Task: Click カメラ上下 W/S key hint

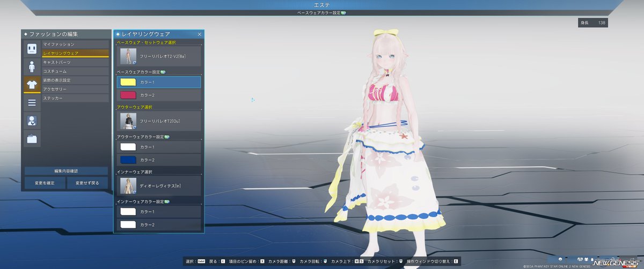Action: [348, 261]
